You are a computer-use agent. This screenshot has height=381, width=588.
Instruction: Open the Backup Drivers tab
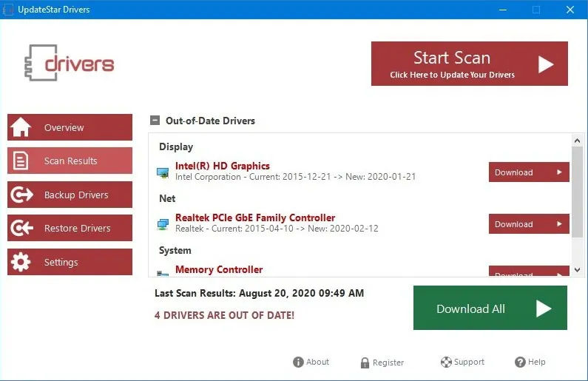click(70, 195)
